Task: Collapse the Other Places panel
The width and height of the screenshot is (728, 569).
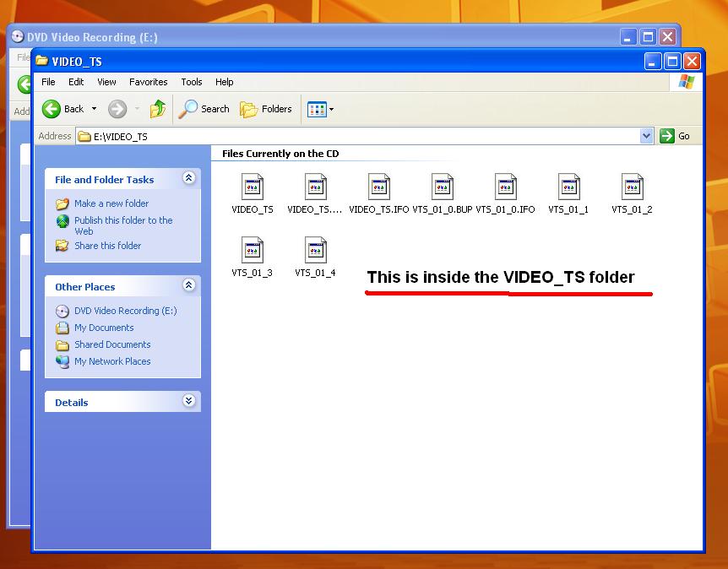Action: click(188, 285)
